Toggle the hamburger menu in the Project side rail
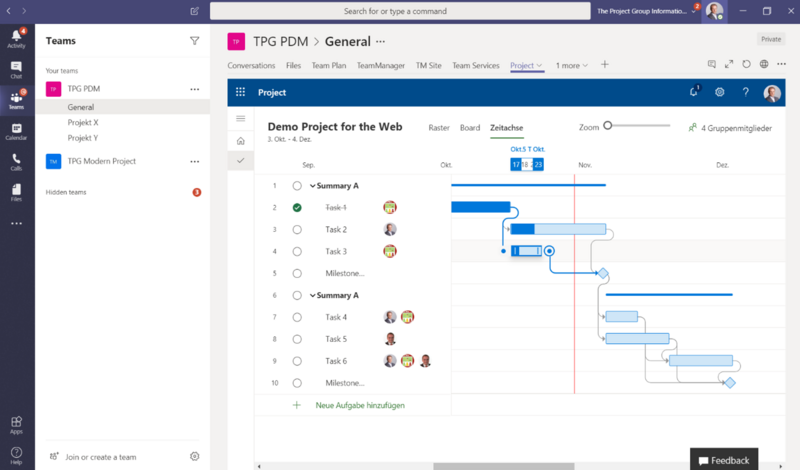Image resolution: width=800 pixels, height=470 pixels. pos(241,118)
